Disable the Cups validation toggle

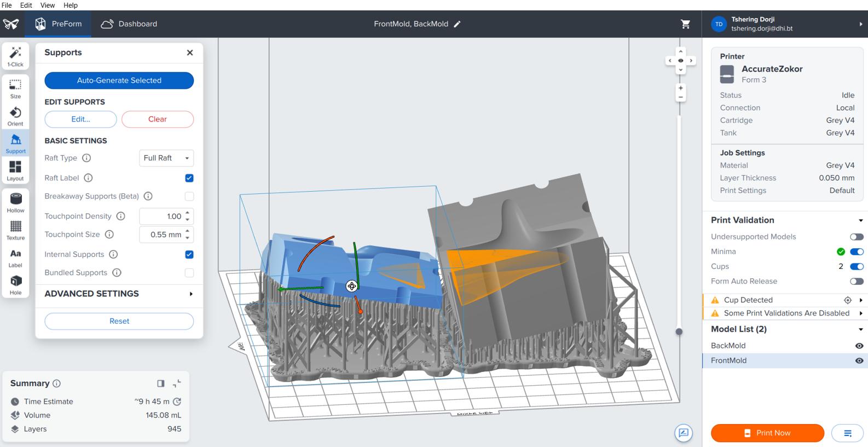click(x=857, y=266)
